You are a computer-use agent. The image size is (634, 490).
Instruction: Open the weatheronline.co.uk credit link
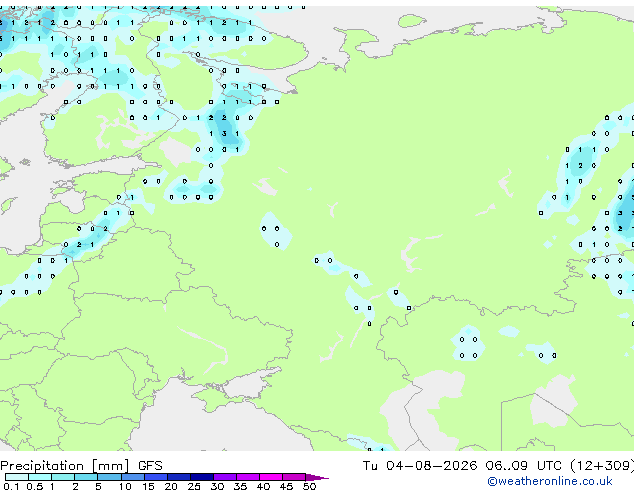550,482
